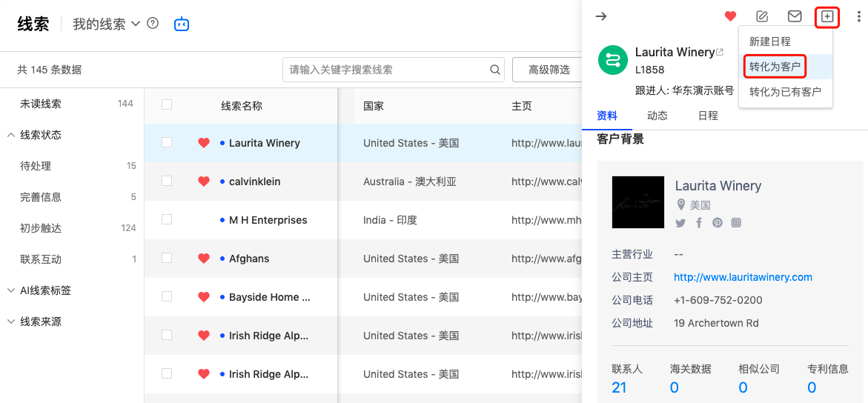The image size is (868, 403).
Task: Expand the AI线索标签 section
Action: (11, 290)
